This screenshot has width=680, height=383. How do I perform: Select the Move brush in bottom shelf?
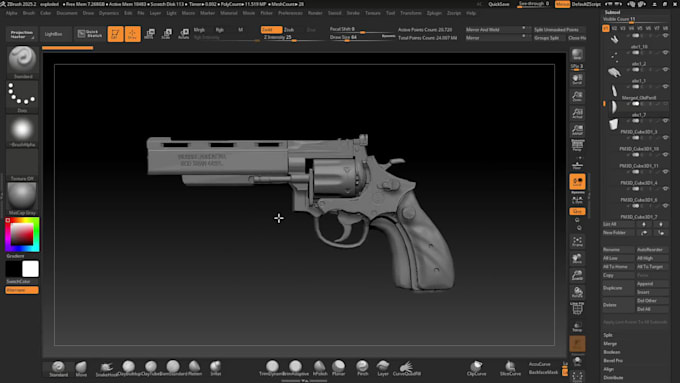tap(81, 368)
